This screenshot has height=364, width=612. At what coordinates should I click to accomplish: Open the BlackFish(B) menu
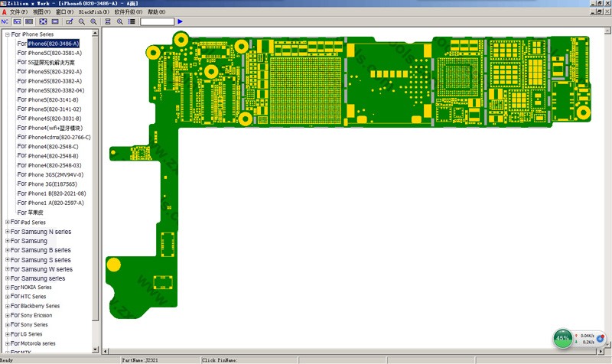(x=94, y=12)
